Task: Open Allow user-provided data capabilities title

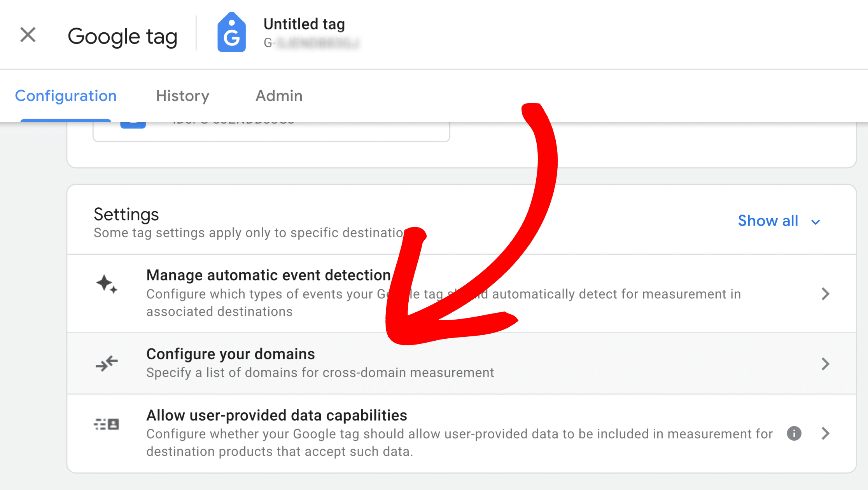Action: click(x=276, y=416)
